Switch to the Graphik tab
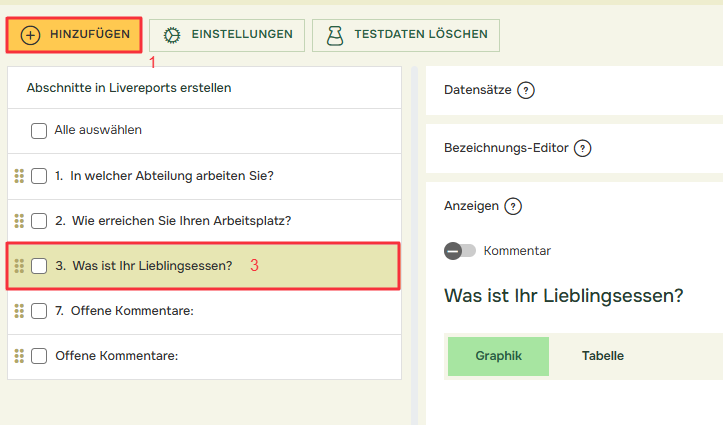723x425 pixels. tap(498, 356)
